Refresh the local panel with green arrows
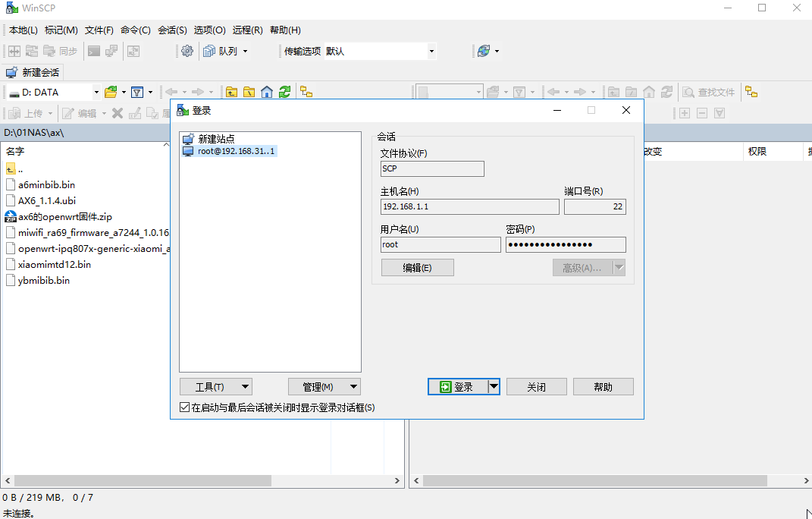The height and width of the screenshot is (519, 812). pos(284,93)
